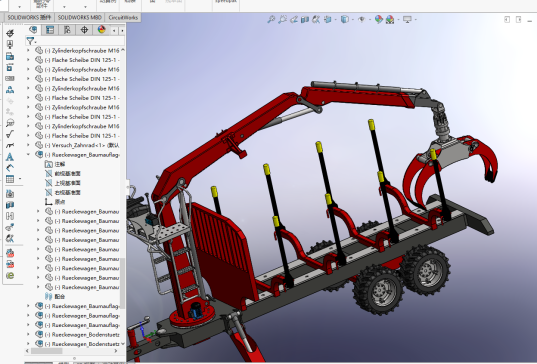Viewport: 537px width, 364px height.
Task: Click the Apply Scene icon
Action: point(390,20)
